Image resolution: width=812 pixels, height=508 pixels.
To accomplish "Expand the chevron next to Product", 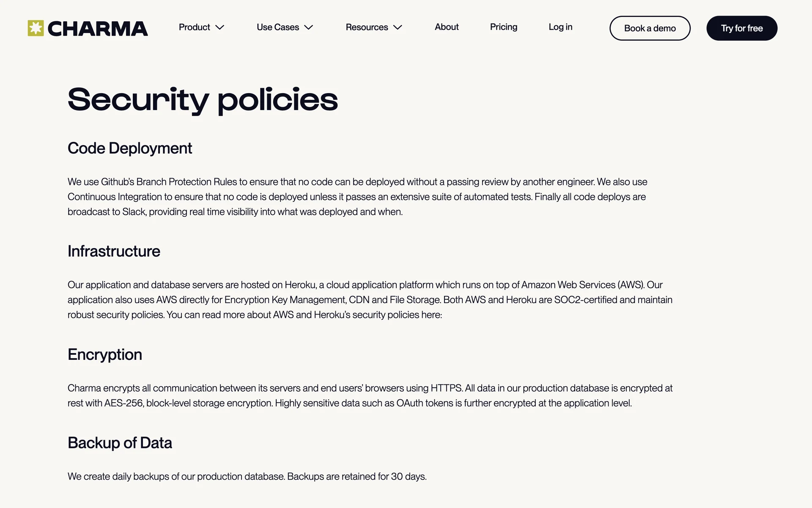I will pos(220,28).
